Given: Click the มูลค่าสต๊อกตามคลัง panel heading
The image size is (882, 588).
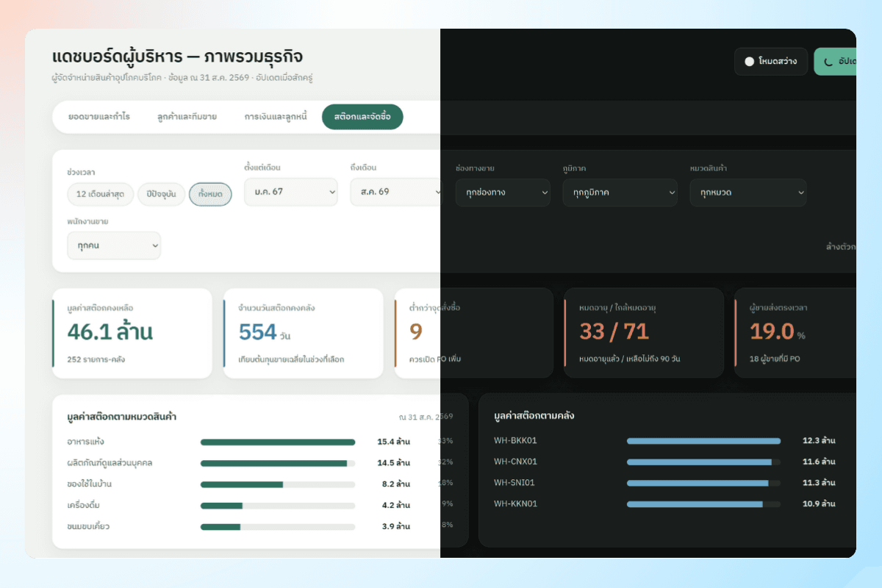Looking at the screenshot, I should (534, 416).
